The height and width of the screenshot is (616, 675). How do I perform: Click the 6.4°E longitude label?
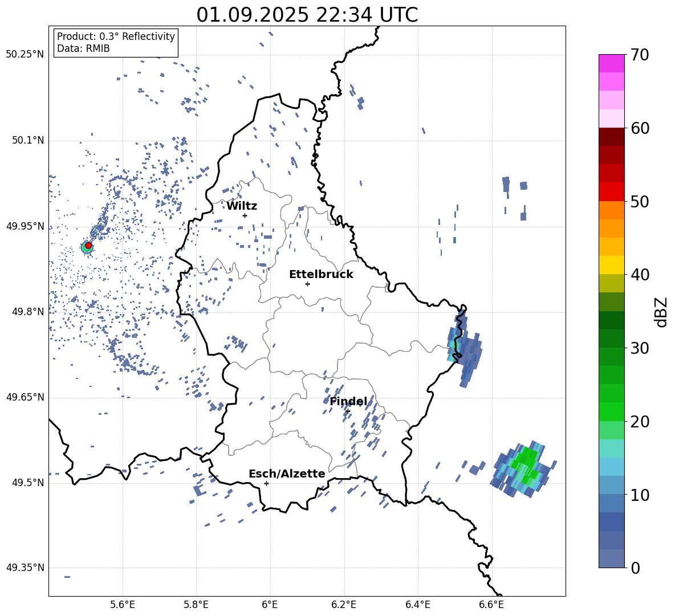point(417,605)
